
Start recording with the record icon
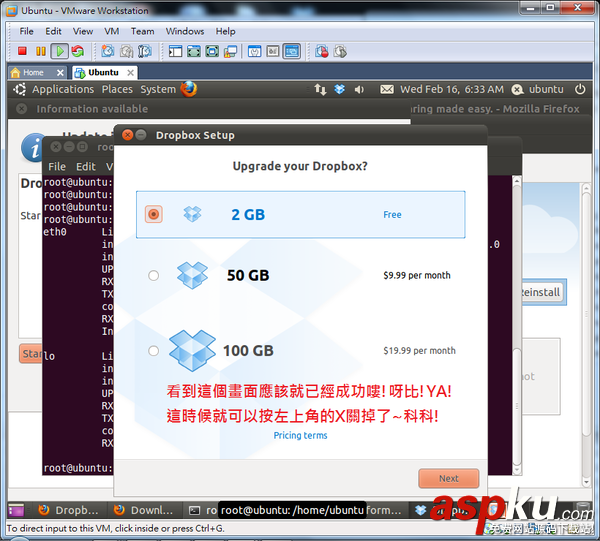coord(322,51)
